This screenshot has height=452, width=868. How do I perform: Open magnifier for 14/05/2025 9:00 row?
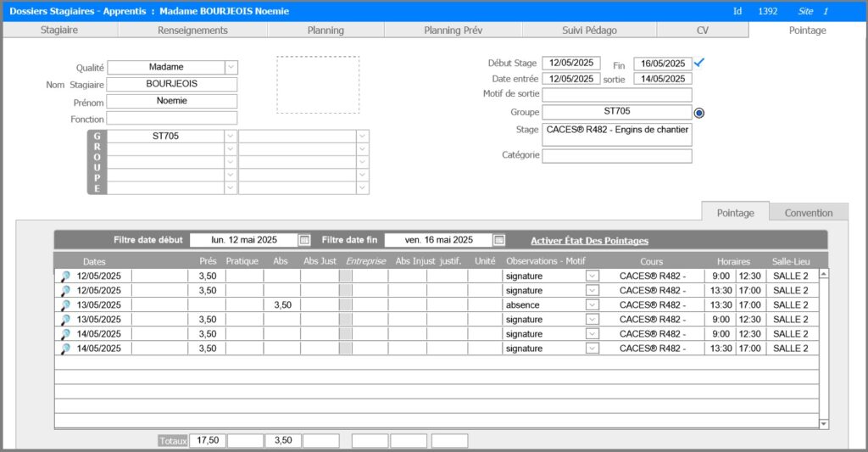(x=65, y=334)
